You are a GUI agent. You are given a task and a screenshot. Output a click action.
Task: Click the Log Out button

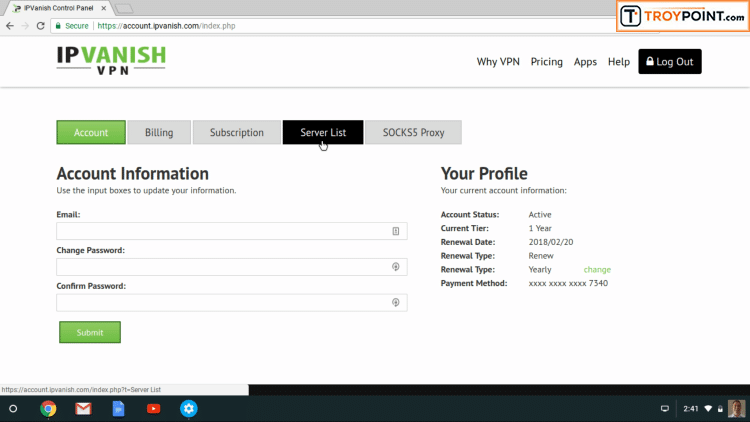pyautogui.click(x=669, y=61)
